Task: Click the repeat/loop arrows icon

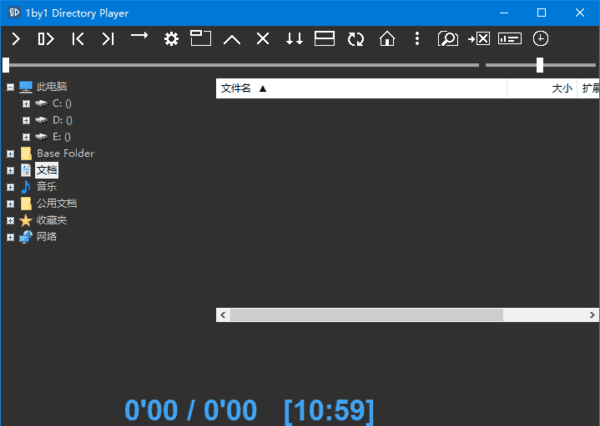Action: click(x=356, y=39)
